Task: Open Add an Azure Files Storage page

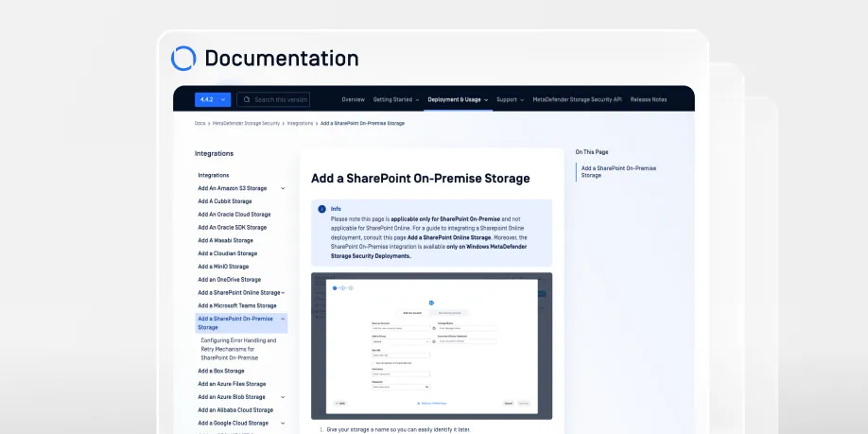Action: (232, 384)
